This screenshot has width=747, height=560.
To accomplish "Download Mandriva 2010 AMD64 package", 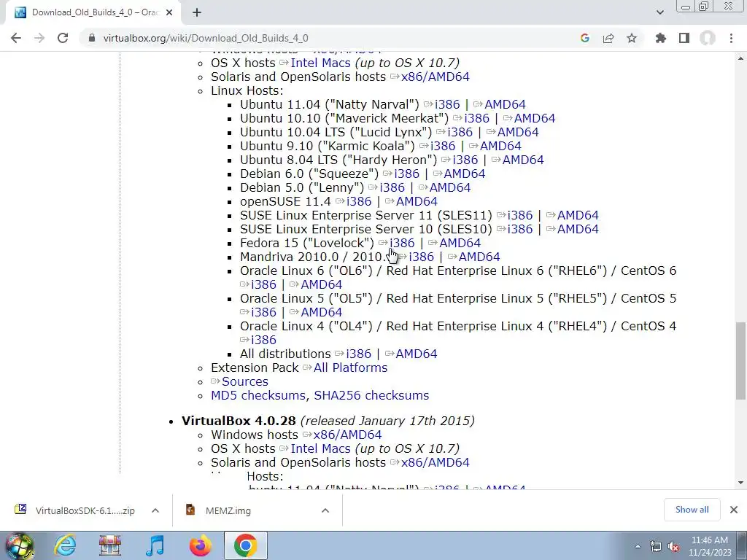I will [x=479, y=257].
